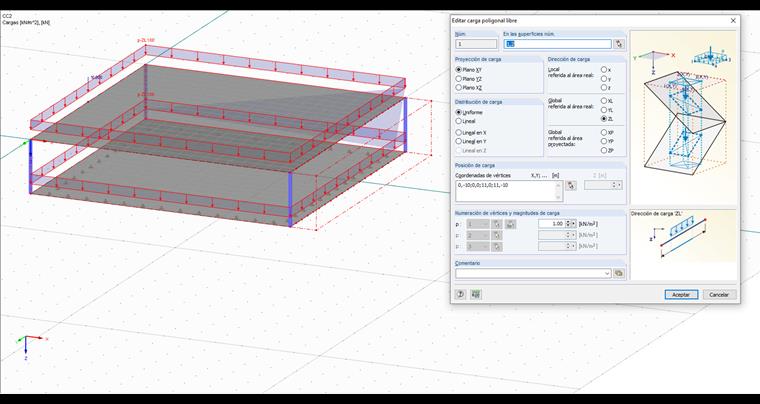Select Uniforme load distribution

459,112
